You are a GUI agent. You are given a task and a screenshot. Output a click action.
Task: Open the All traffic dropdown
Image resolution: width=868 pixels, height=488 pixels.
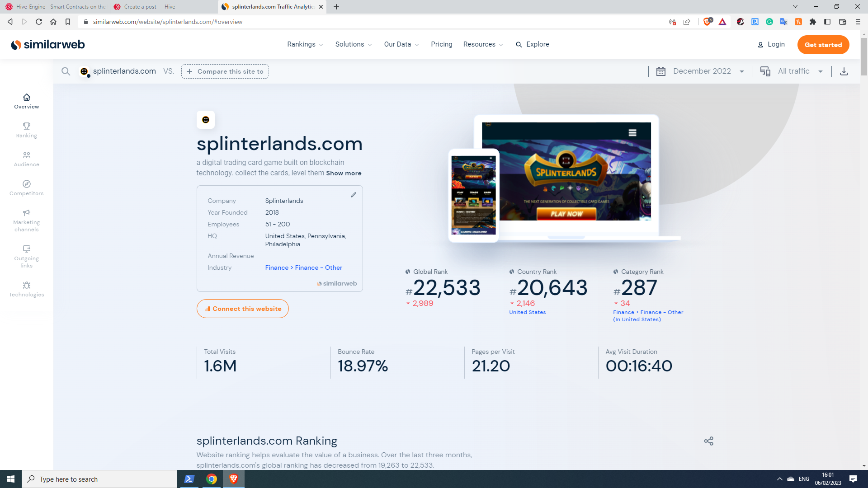point(792,71)
